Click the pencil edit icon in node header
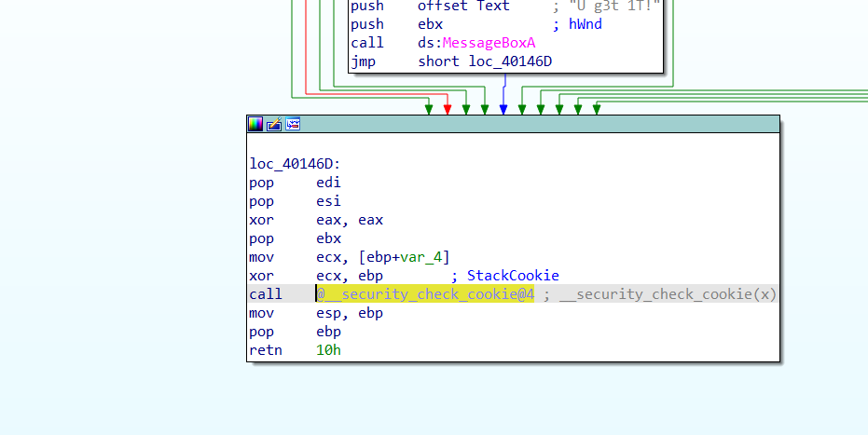868x435 pixels. pos(274,124)
